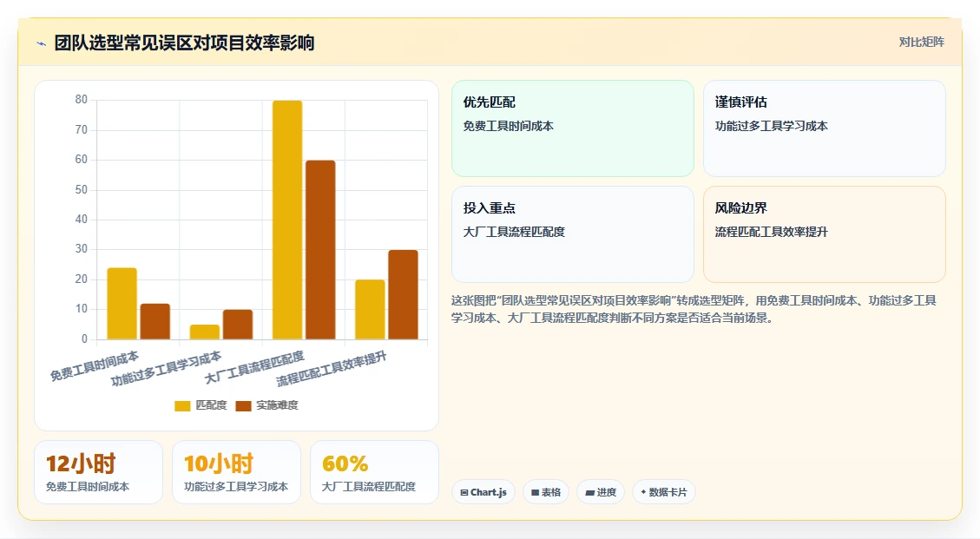The height and width of the screenshot is (539, 980).
Task: Click the 进度 tag chip
Action: (x=601, y=492)
